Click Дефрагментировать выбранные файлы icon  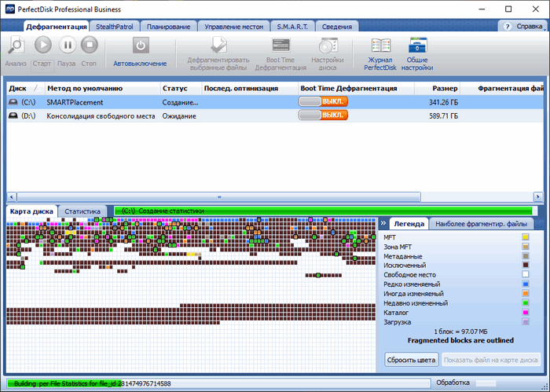coord(218,46)
